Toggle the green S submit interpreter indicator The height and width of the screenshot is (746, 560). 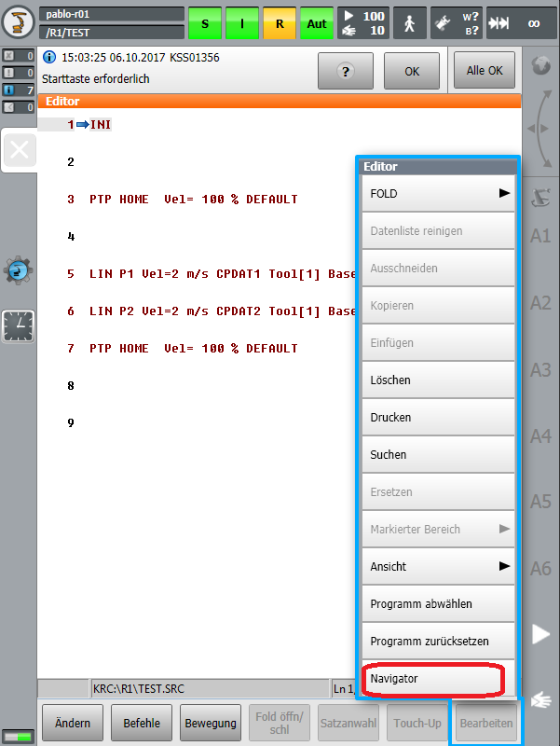click(205, 23)
